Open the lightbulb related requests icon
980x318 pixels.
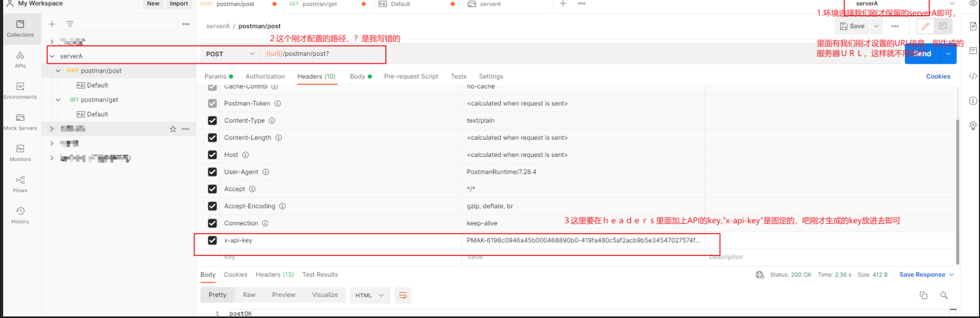tap(973, 126)
